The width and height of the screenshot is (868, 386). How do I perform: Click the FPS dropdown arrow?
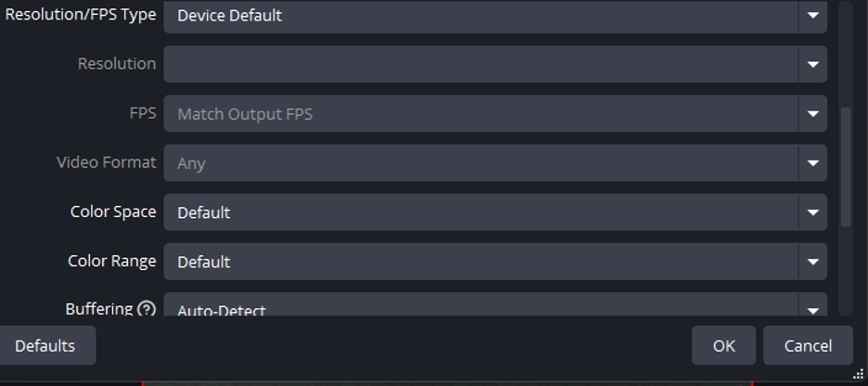point(812,114)
